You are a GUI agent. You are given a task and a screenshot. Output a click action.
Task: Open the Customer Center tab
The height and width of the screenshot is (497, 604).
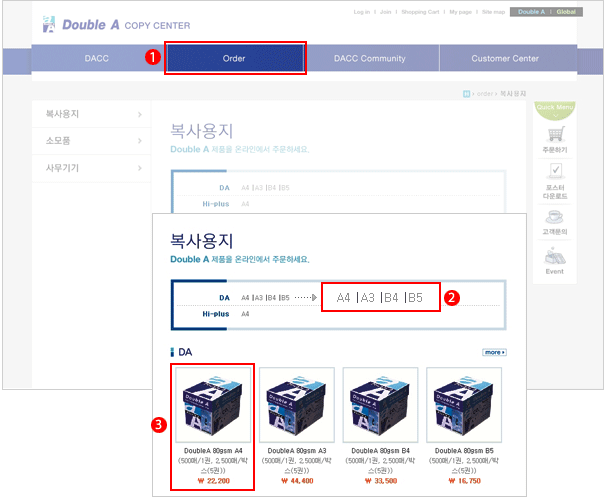click(505, 58)
